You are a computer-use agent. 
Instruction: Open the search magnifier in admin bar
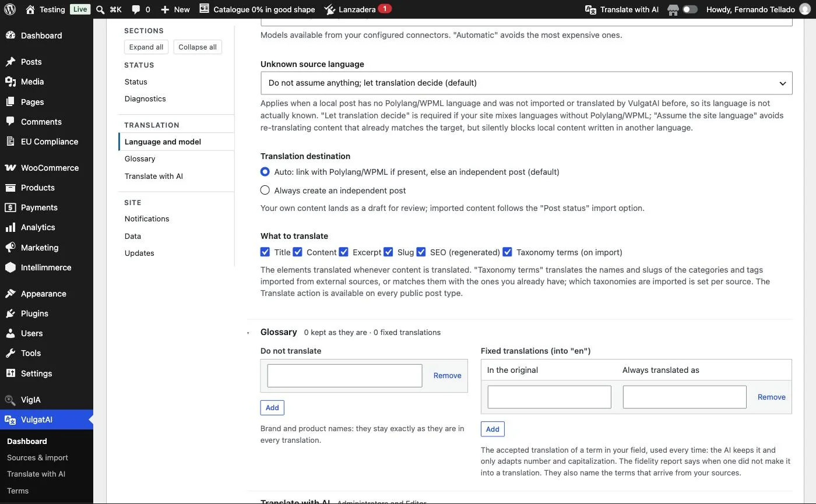coord(100,9)
